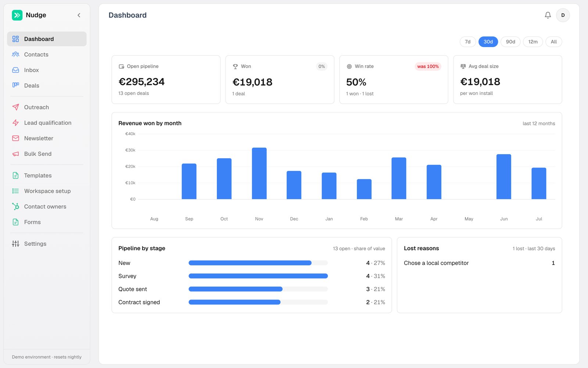Viewport: 588px width, 368px height.
Task: Open Outreach section
Action: [x=47, y=107]
